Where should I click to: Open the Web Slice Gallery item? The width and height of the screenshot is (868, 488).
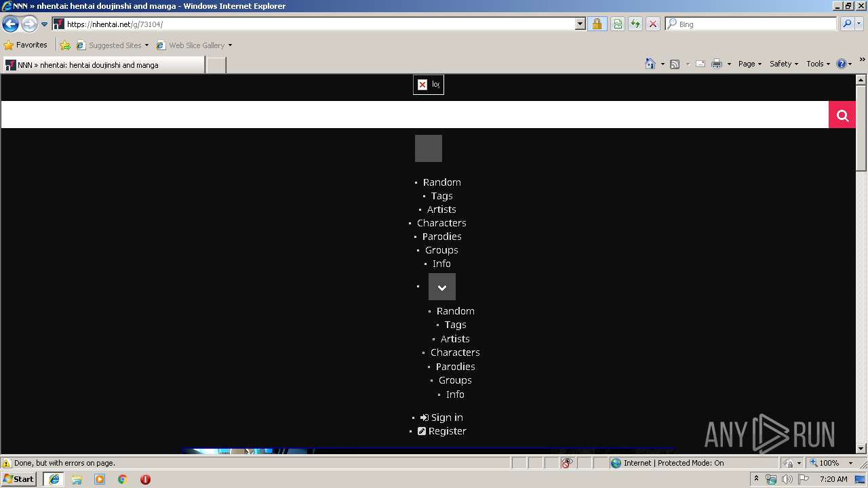pos(194,45)
